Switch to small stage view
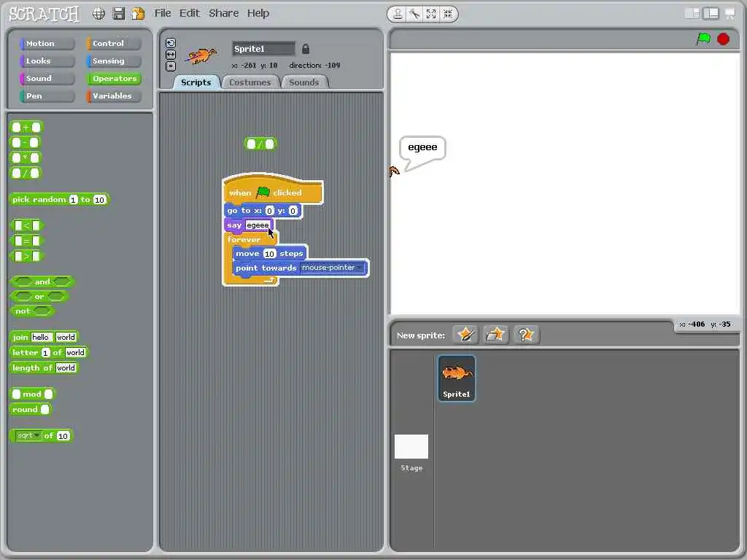This screenshot has width=747, height=560. click(692, 13)
